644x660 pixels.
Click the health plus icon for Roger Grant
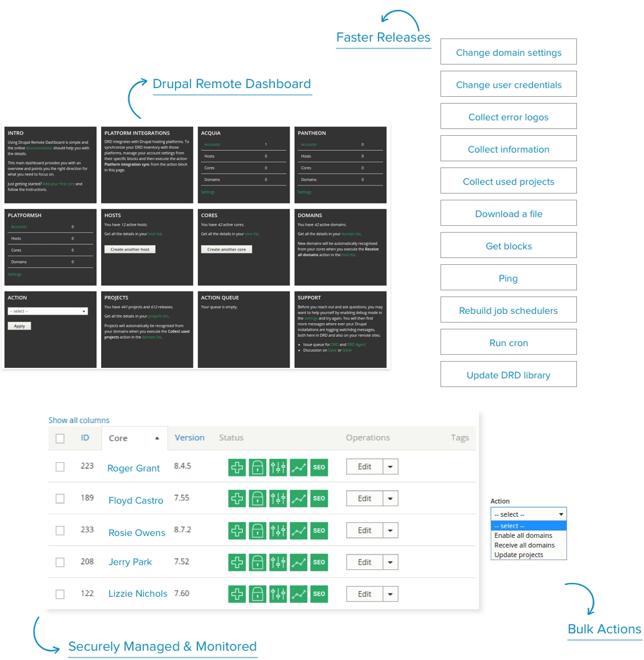click(237, 467)
